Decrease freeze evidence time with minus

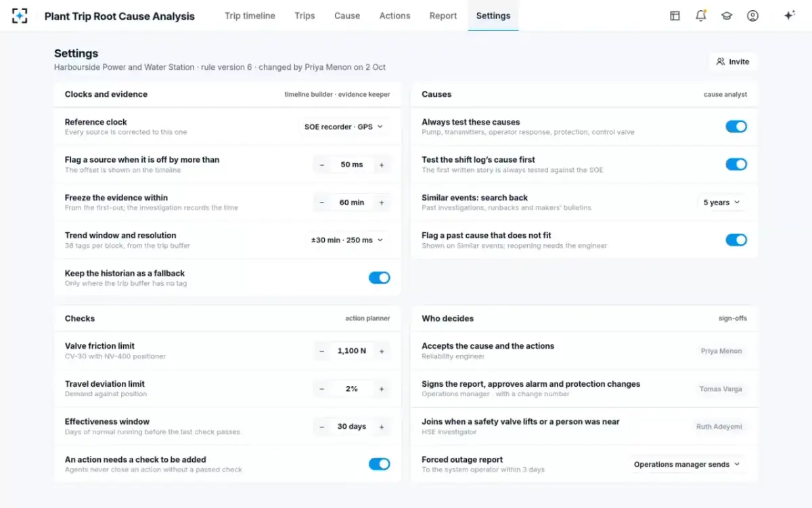click(x=322, y=203)
